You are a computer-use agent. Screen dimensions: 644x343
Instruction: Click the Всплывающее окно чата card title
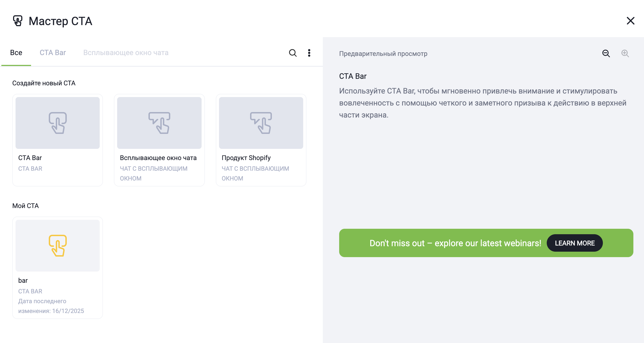(158, 158)
